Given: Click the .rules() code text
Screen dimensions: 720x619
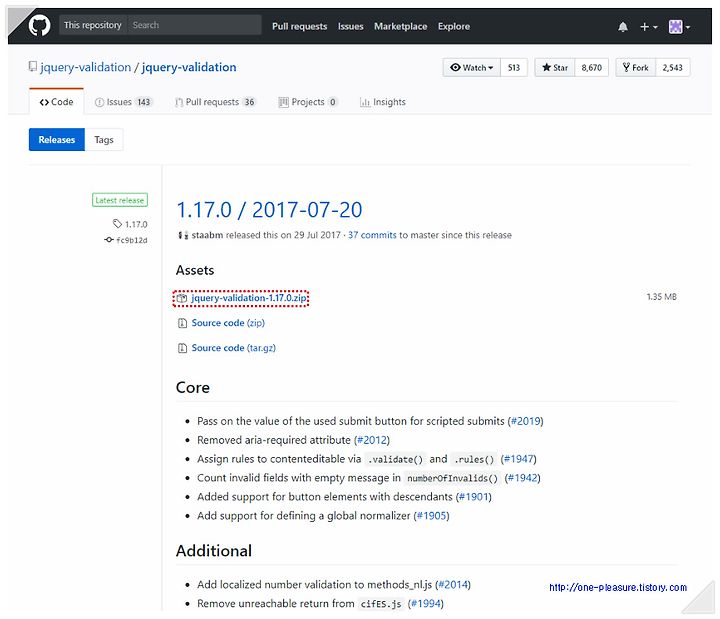Looking at the screenshot, I should (474, 459).
